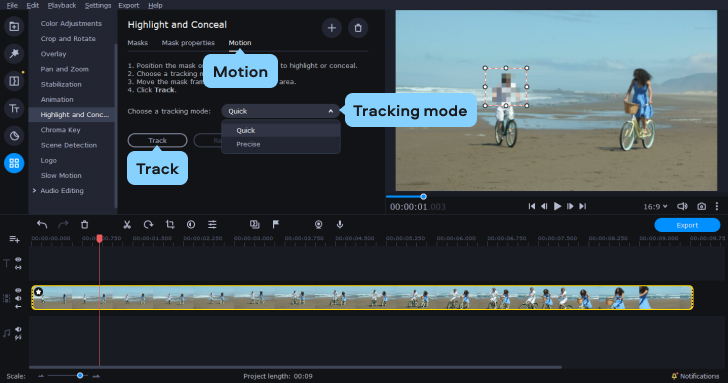Toggle link on the title track
Screen dimensions: 728x383
pyautogui.click(x=18, y=267)
